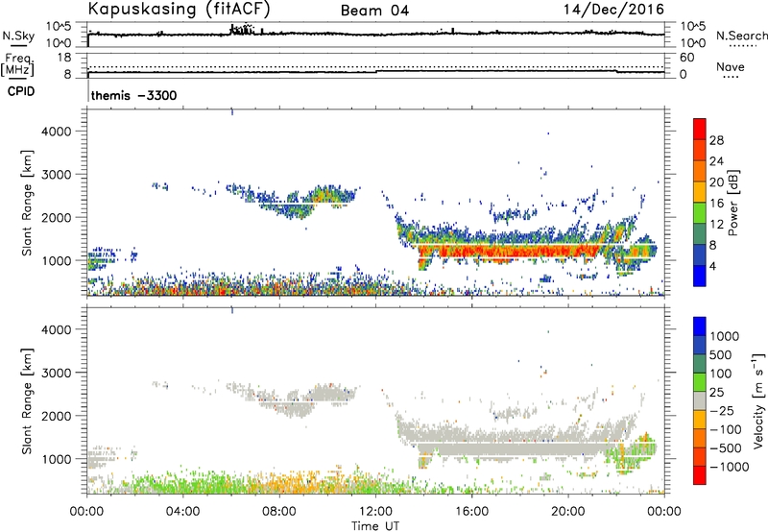Click the '16:00' time tick label
The width and height of the screenshot is (768, 532).
pos(471,512)
